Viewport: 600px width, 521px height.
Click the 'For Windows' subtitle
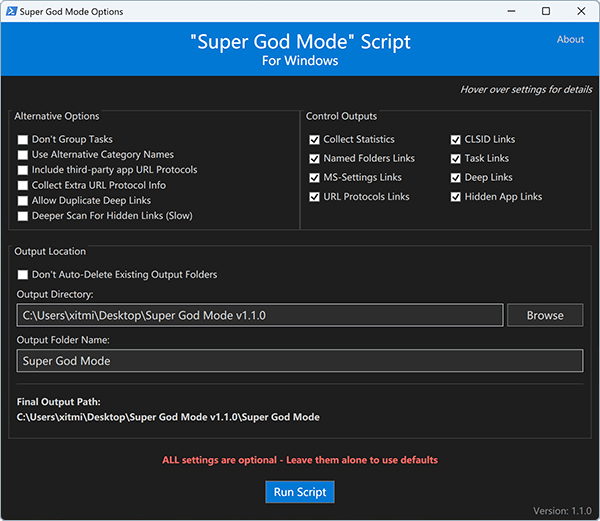coord(300,61)
